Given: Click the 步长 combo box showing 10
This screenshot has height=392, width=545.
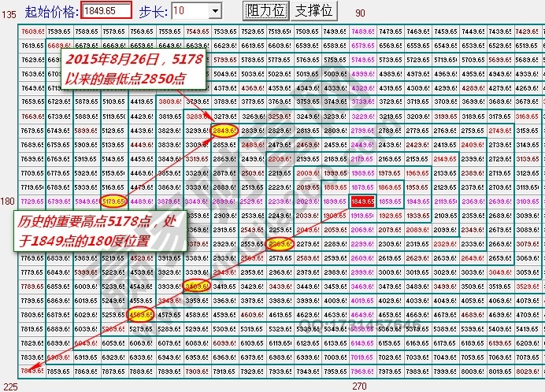Looking at the screenshot, I should click(x=189, y=10).
